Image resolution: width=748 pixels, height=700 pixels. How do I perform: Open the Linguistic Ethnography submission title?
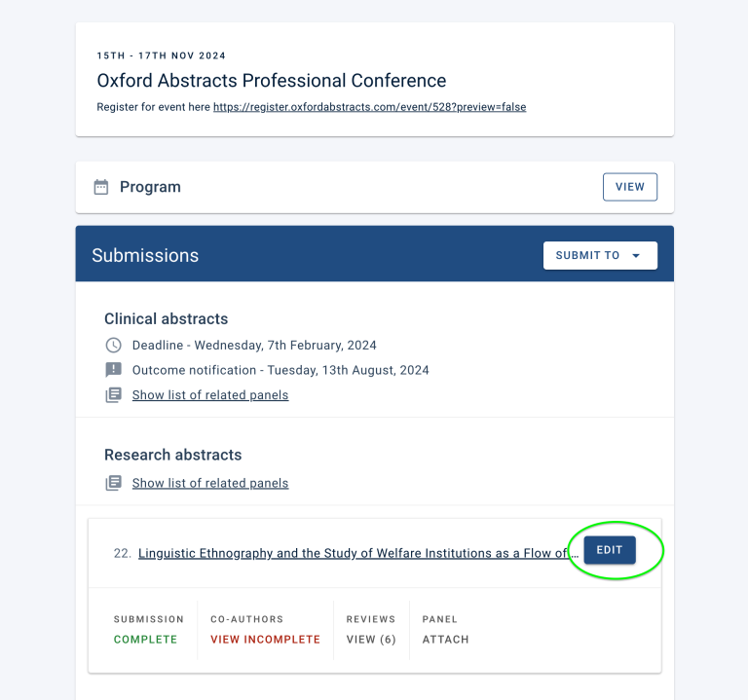pos(358,553)
